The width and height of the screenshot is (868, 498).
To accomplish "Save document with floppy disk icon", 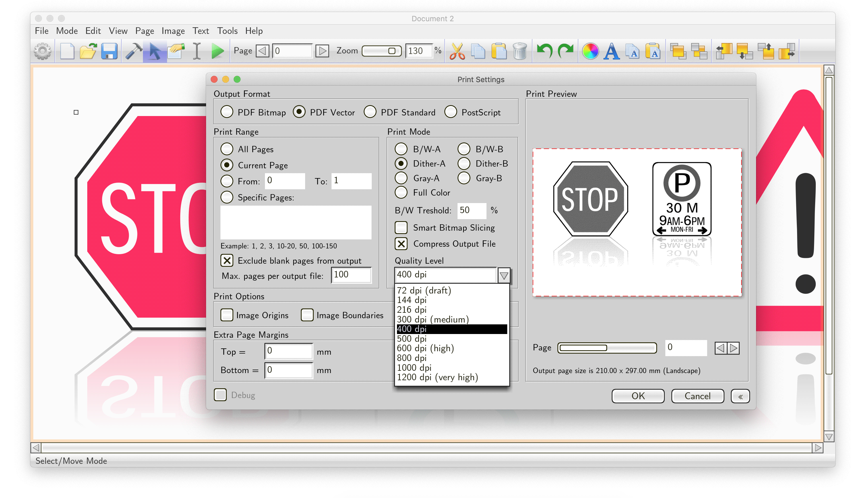I will tap(109, 51).
